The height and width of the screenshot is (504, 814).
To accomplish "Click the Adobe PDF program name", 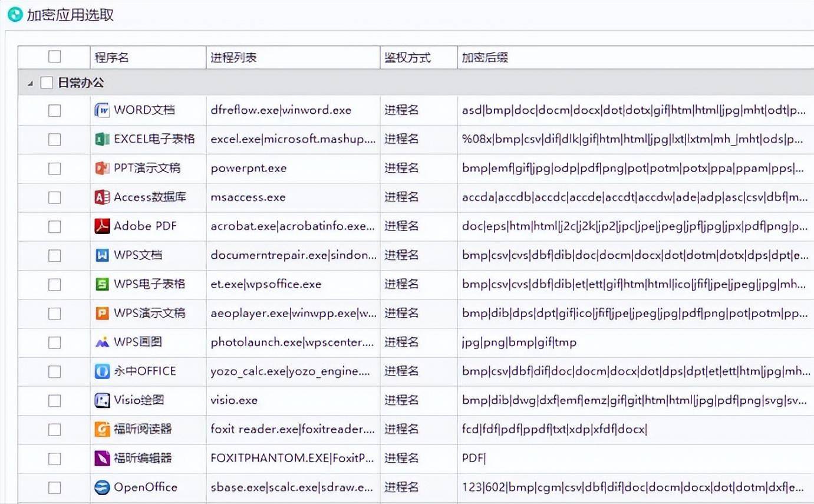I will click(146, 226).
